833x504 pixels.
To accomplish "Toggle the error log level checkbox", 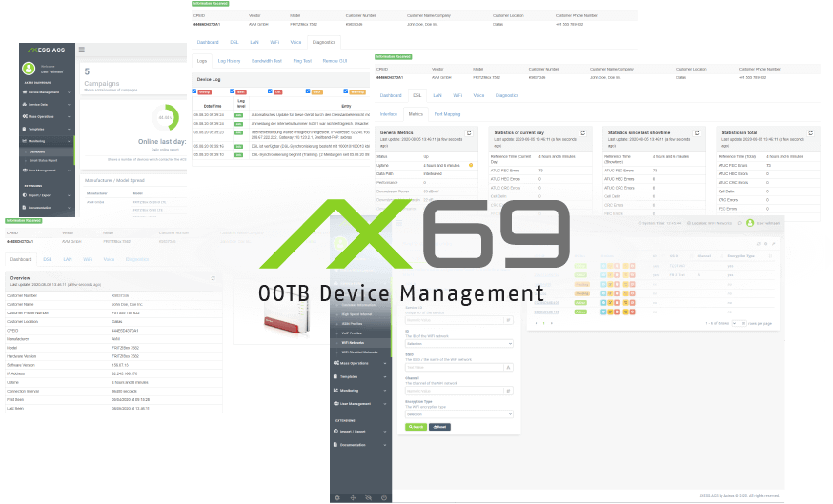I will click(x=308, y=91).
